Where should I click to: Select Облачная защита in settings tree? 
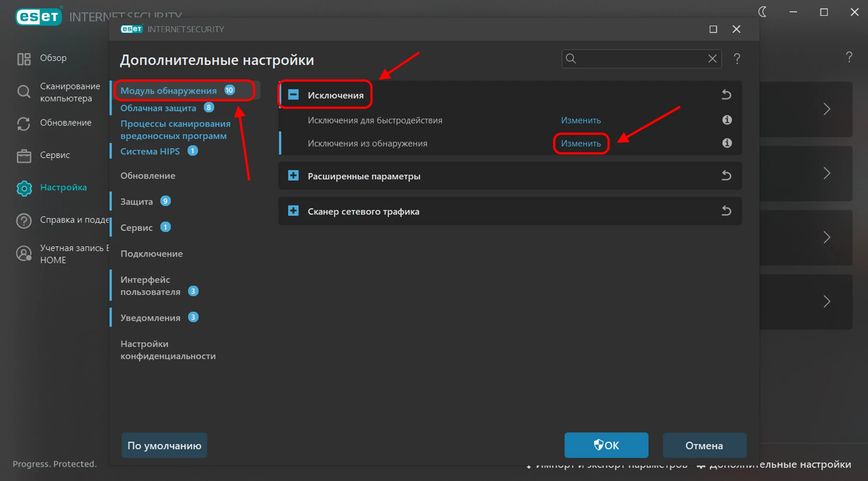[x=158, y=108]
